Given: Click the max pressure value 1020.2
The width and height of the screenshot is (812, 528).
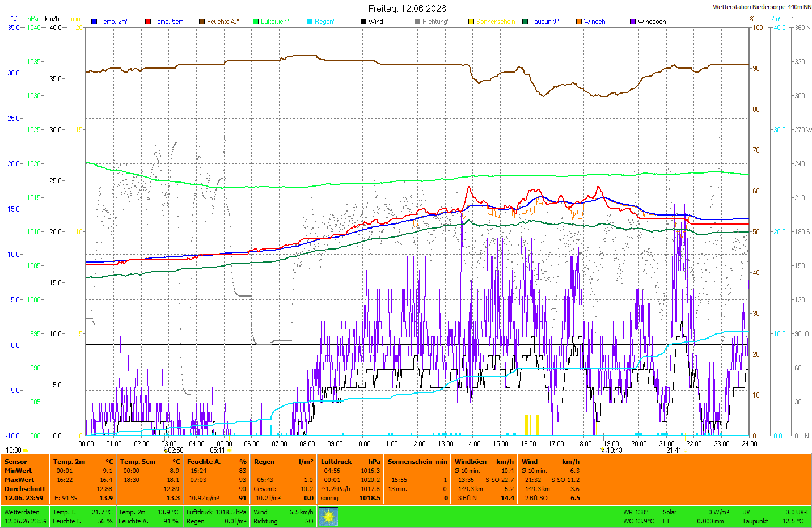Looking at the screenshot, I should pos(370,480).
